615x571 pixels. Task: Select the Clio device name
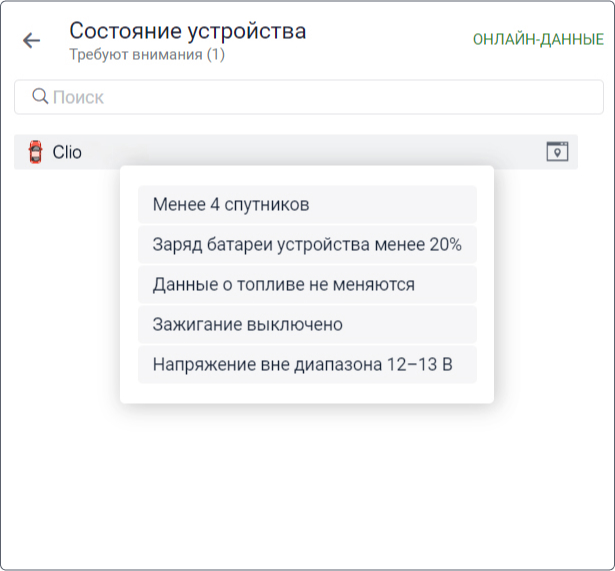[x=67, y=152]
